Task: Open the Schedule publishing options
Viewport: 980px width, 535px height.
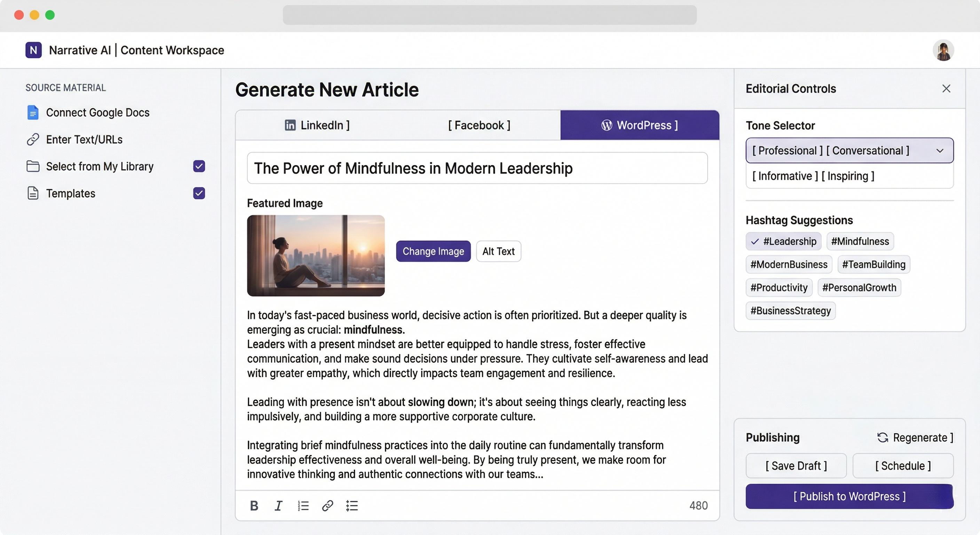Action: click(903, 466)
